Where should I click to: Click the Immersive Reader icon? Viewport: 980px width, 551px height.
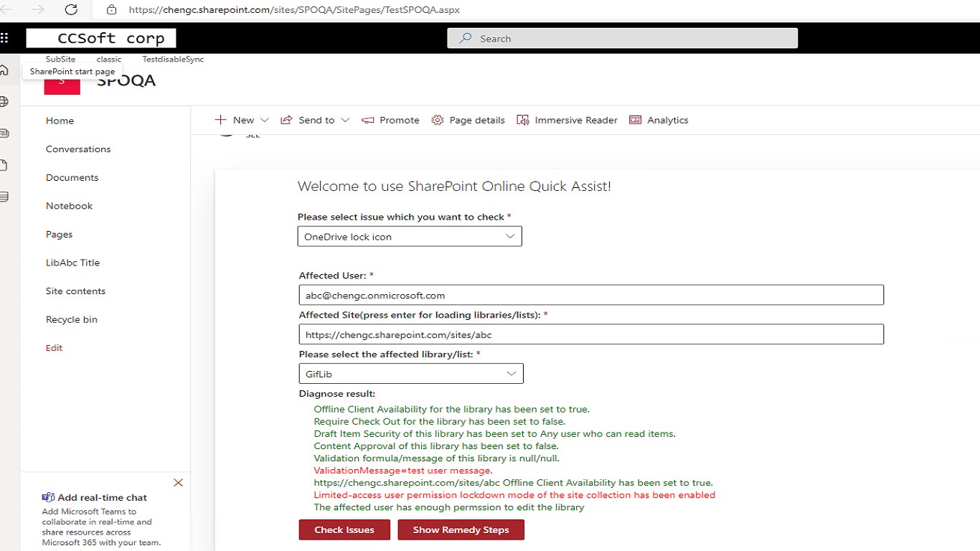[523, 120]
